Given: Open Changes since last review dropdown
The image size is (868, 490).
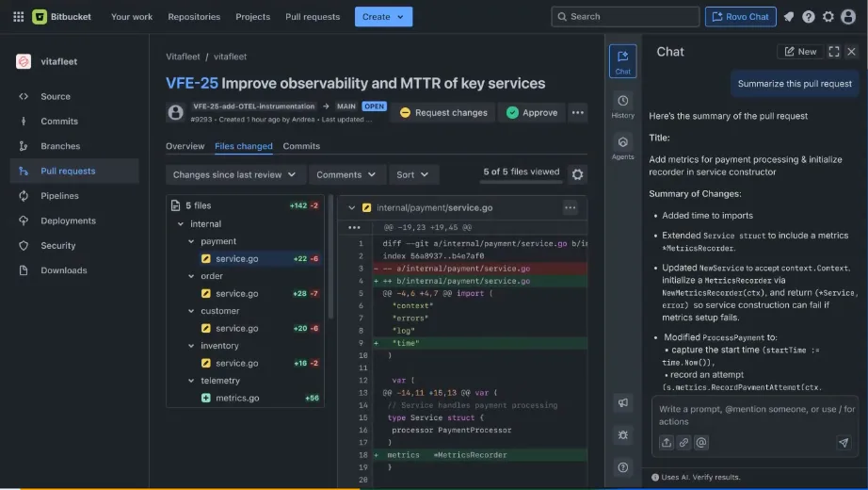Looking at the screenshot, I should [x=234, y=174].
